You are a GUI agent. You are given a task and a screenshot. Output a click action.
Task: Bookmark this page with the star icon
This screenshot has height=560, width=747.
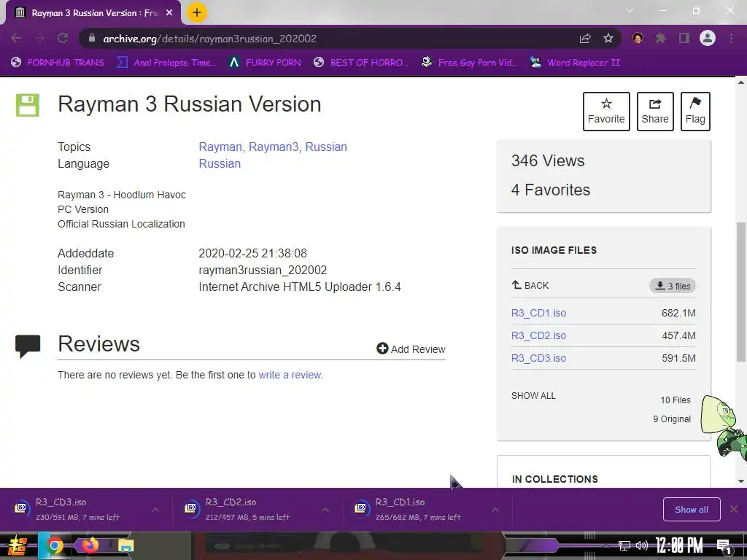tap(608, 39)
